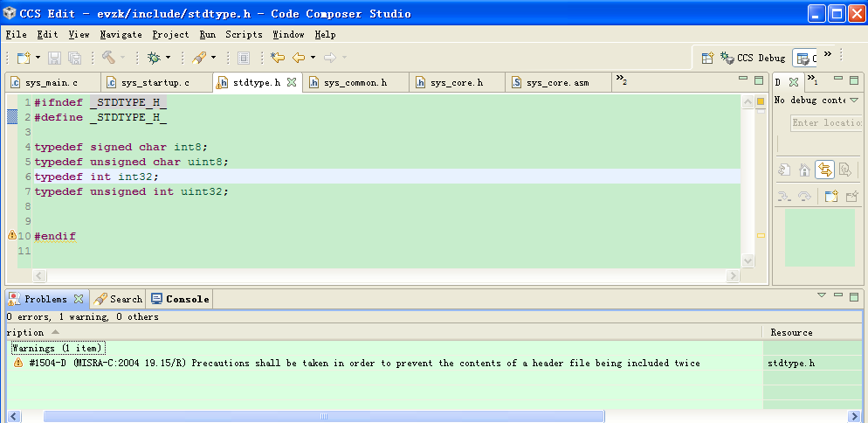
Task: Click the assembly Step Over icon
Action: 804,196
